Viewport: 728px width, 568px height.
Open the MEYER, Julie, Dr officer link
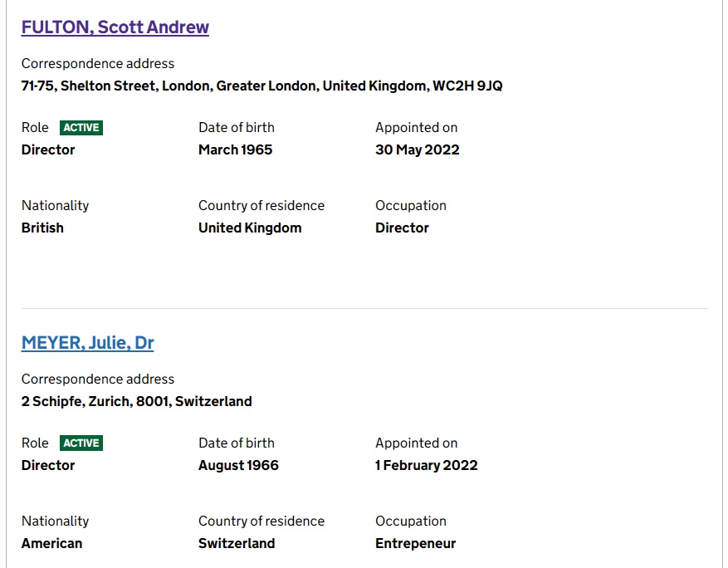pyautogui.click(x=87, y=343)
